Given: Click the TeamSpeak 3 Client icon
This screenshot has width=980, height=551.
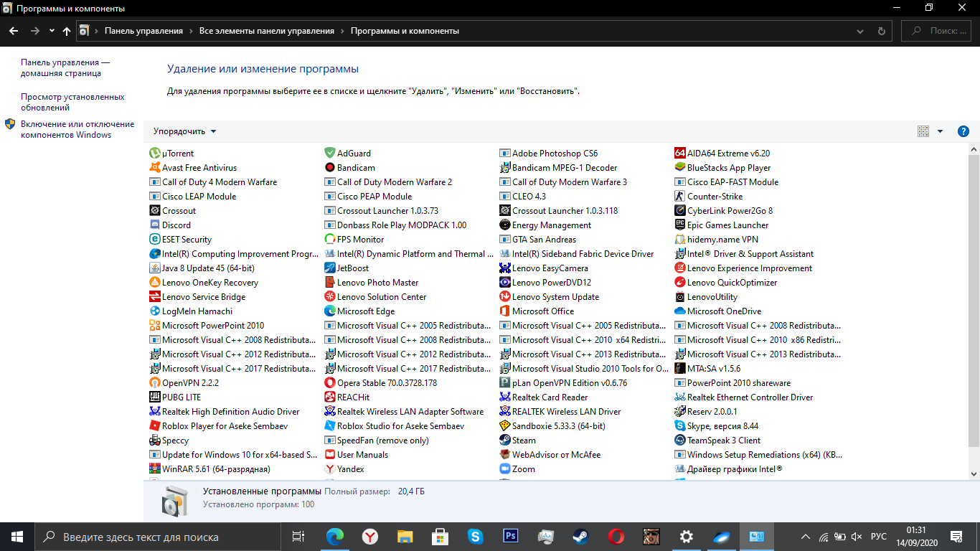Looking at the screenshot, I should [680, 440].
